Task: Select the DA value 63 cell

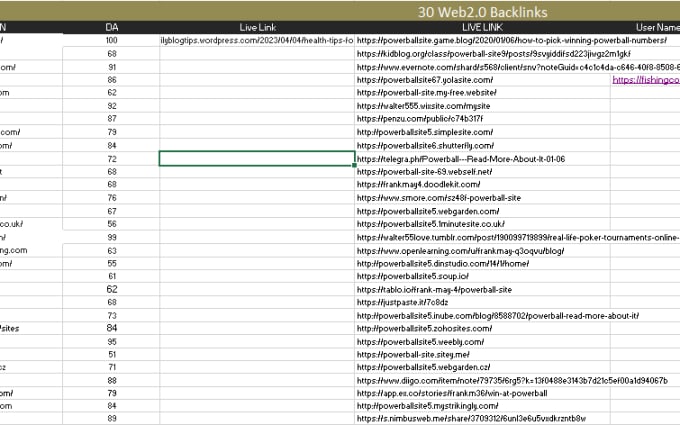Action: [x=112, y=251]
